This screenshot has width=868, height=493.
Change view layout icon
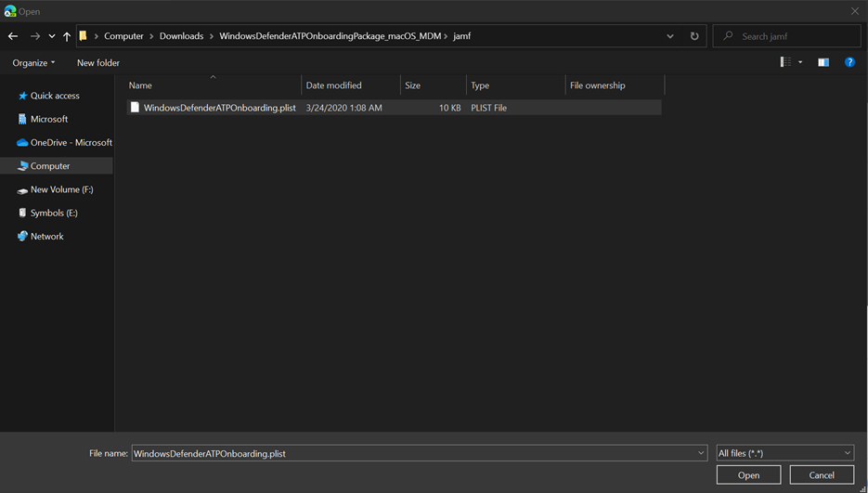785,62
